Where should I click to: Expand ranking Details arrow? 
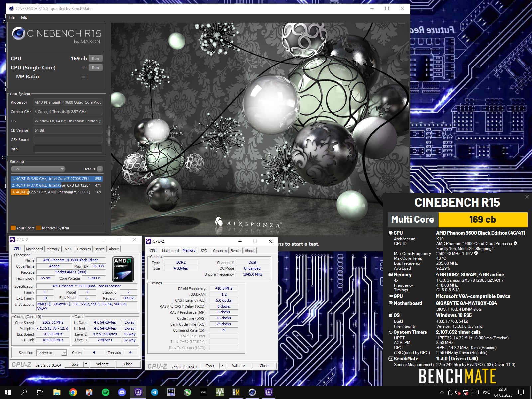tap(100, 169)
